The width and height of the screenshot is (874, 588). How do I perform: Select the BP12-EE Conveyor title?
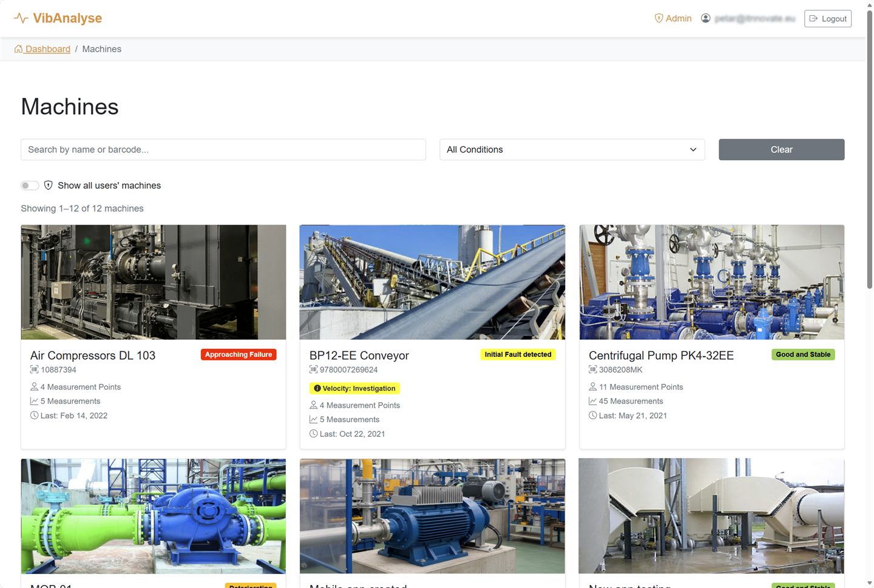pyautogui.click(x=359, y=356)
